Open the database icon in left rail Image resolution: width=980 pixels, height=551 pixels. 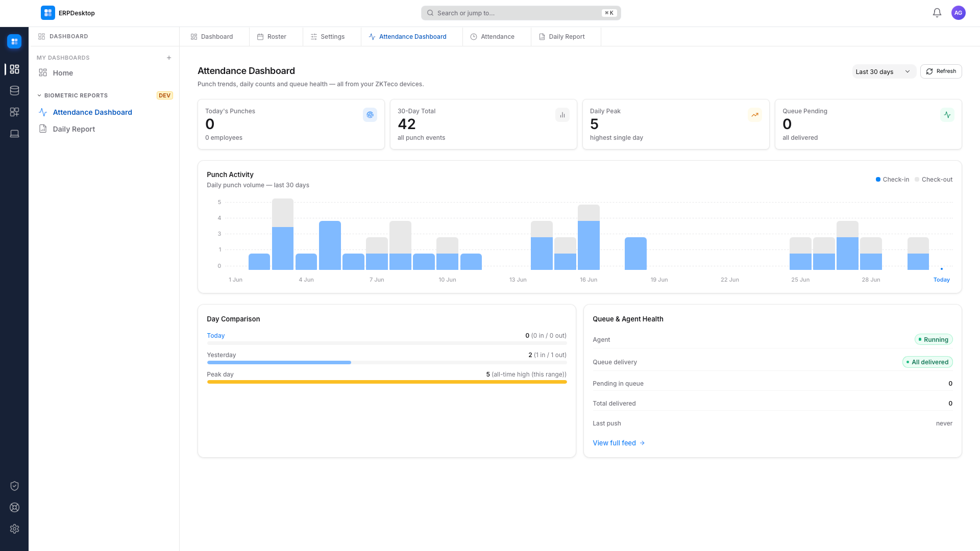tap(14, 90)
